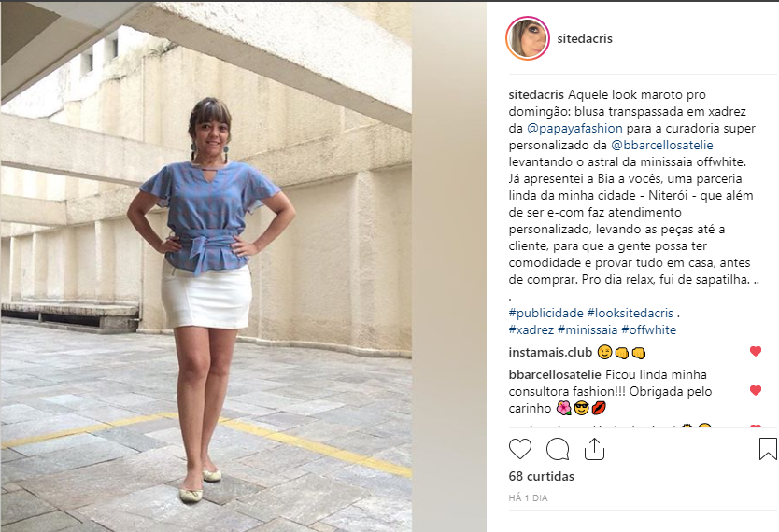Open the #publicidade hashtag

pos(545,314)
